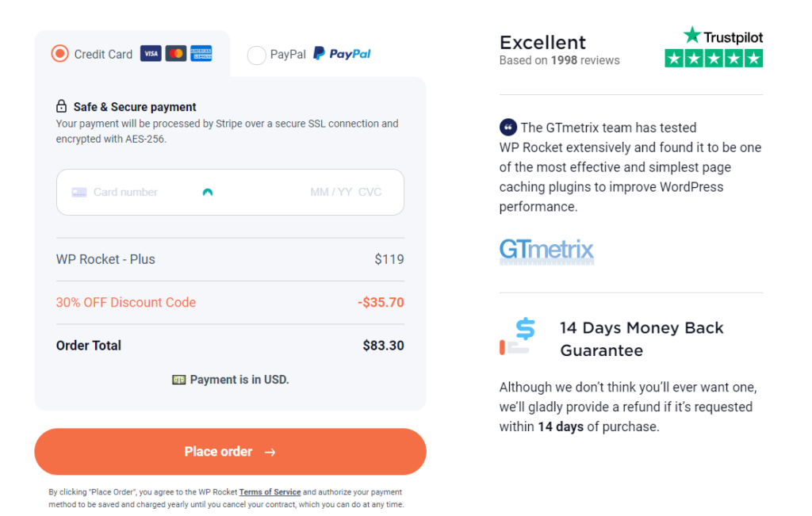Select the Credit Card radio button
This screenshot has width=812, height=516.
[59, 54]
